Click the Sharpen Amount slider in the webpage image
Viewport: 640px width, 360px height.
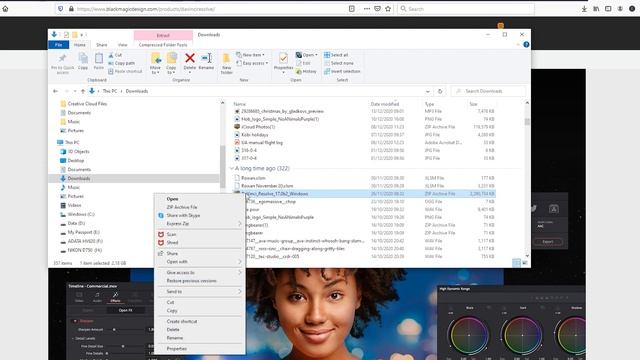114,329
